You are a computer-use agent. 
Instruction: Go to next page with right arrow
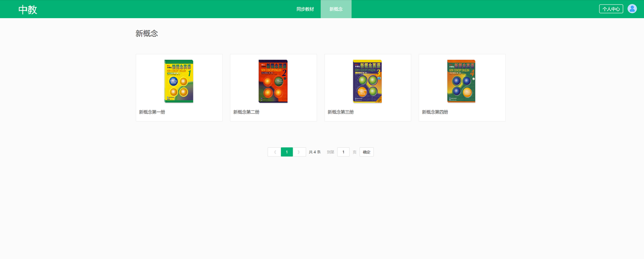(299, 152)
